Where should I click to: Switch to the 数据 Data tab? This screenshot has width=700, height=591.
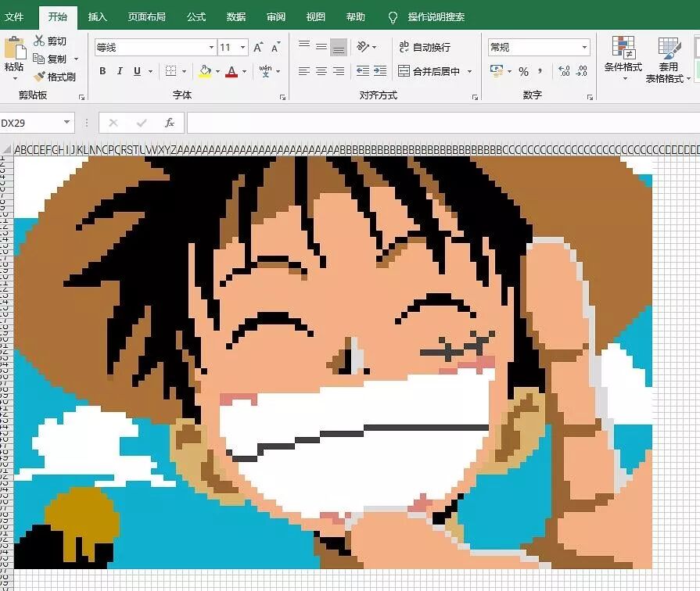pyautogui.click(x=235, y=17)
